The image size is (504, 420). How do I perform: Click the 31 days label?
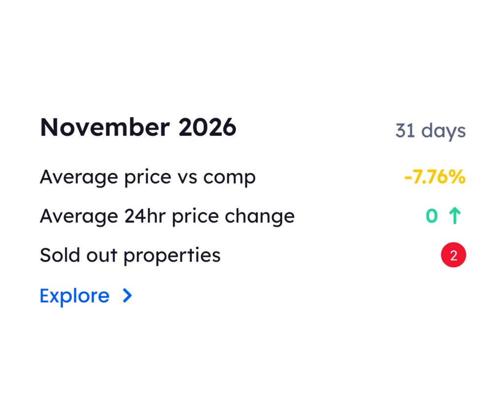pos(430,131)
